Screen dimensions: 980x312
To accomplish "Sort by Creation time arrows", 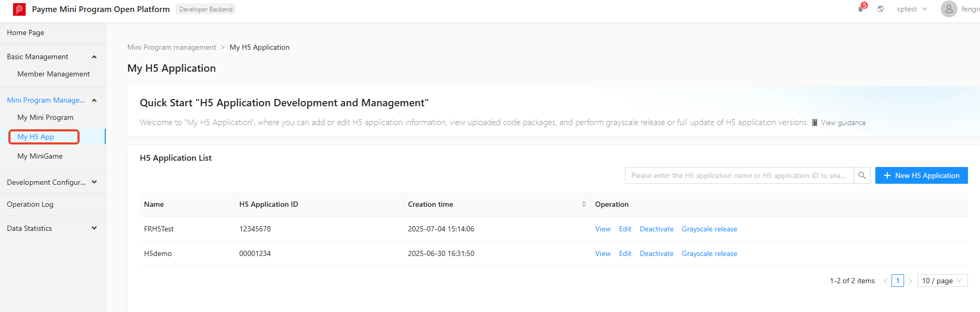I will pos(584,204).
